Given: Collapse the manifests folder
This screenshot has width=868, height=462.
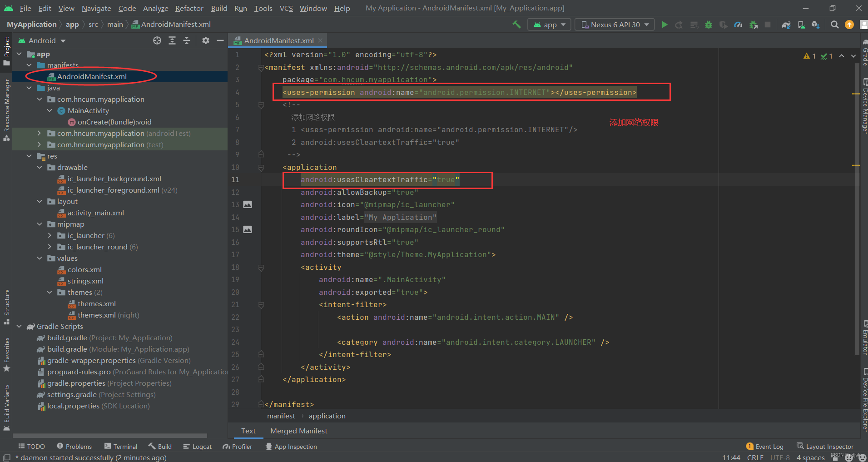Looking at the screenshot, I should tap(29, 65).
